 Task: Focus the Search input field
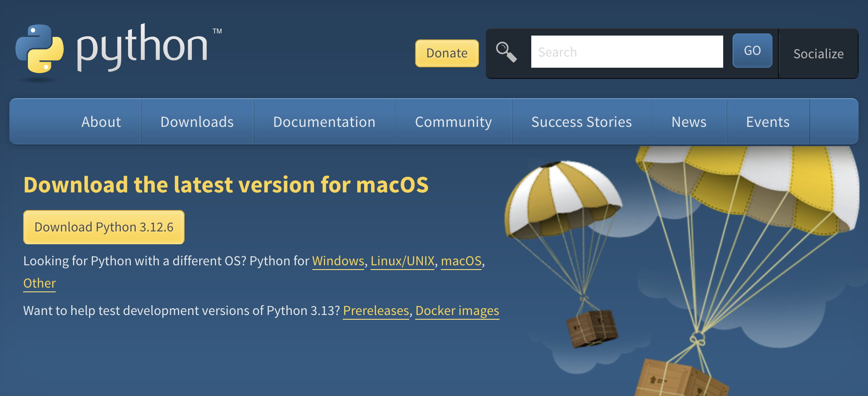(627, 52)
